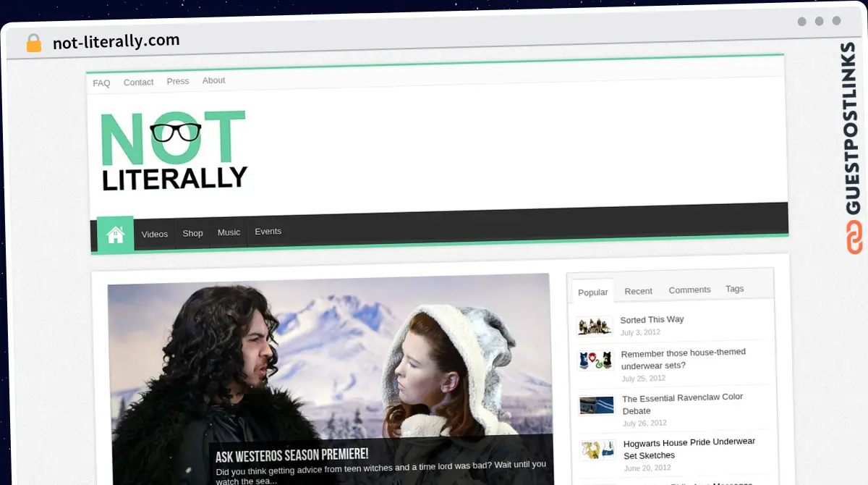Click the house-themed underwear set thumbnail

(x=595, y=360)
